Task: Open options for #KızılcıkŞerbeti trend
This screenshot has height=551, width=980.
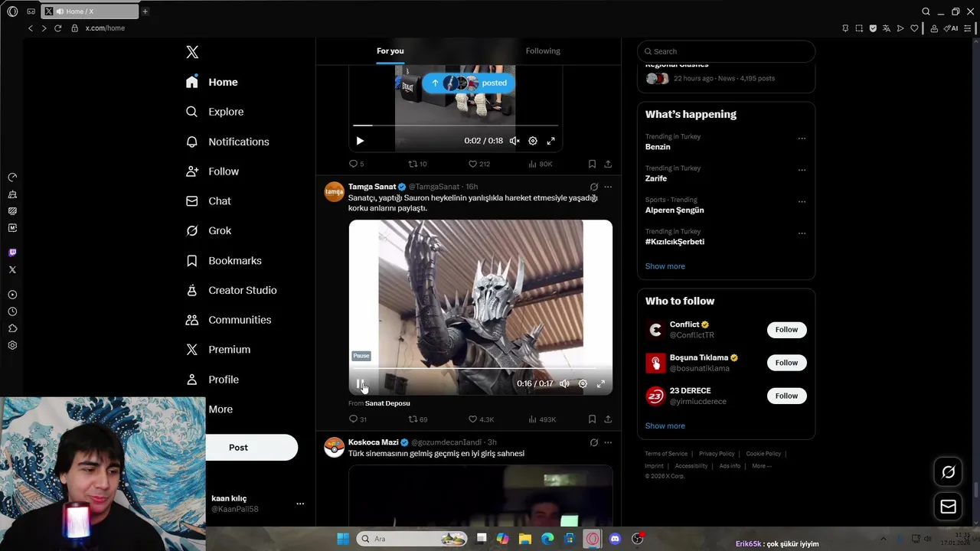Action: point(802,233)
